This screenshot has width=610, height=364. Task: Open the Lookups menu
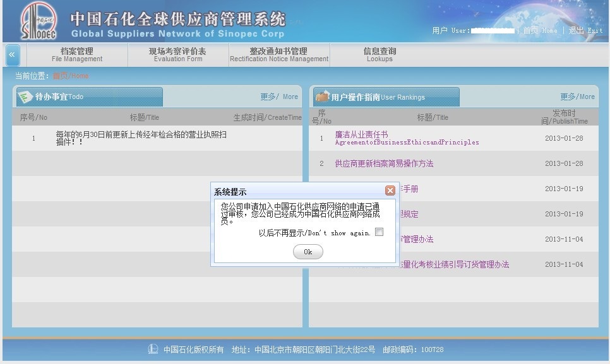coord(380,55)
